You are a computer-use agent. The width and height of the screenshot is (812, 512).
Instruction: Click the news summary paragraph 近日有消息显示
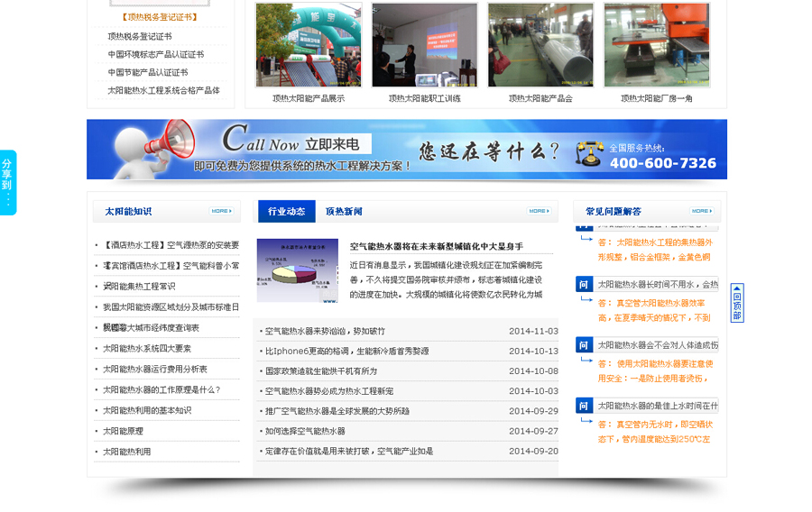(x=446, y=279)
